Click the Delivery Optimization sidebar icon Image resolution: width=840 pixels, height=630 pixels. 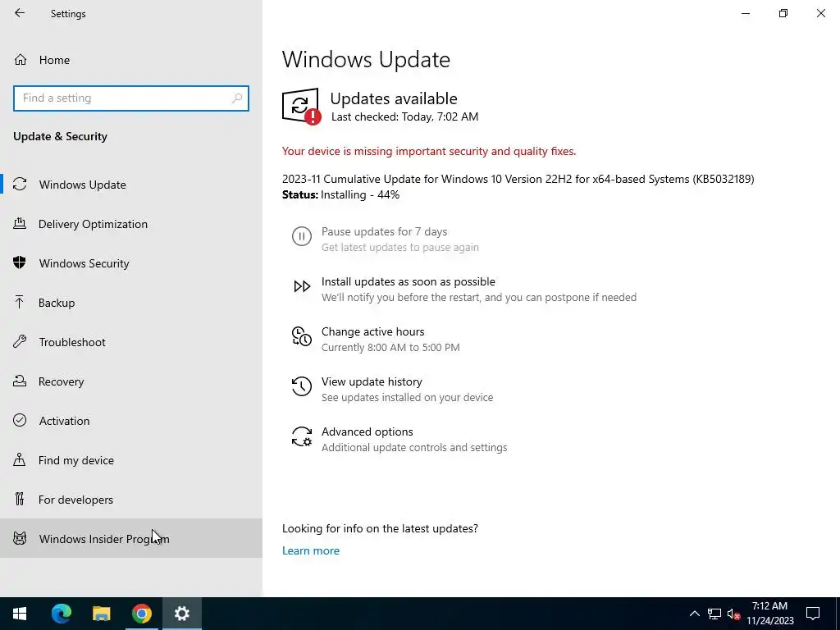point(20,223)
